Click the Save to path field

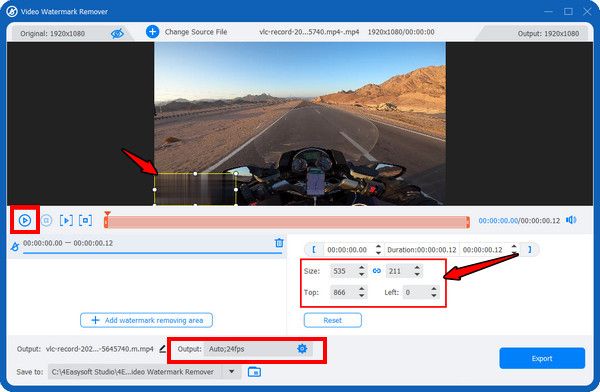tap(136, 372)
